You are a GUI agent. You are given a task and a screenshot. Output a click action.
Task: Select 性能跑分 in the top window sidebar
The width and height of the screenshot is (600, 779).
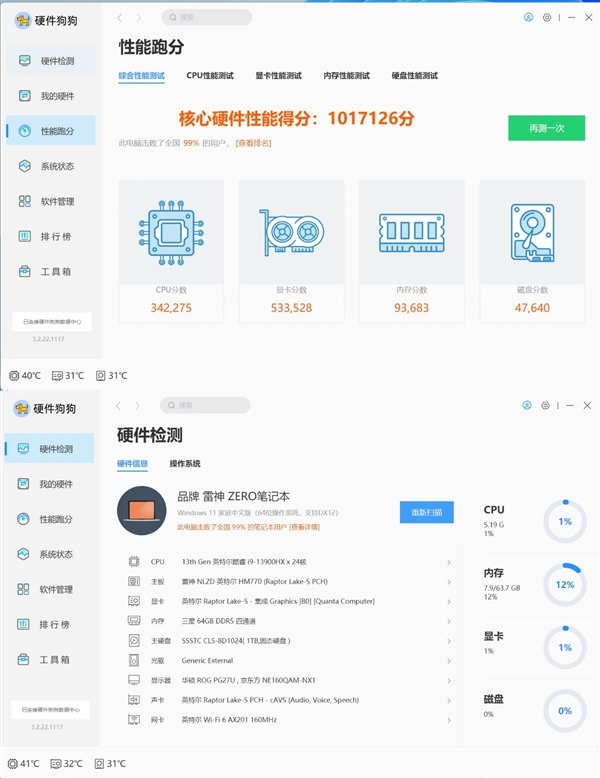(x=51, y=131)
